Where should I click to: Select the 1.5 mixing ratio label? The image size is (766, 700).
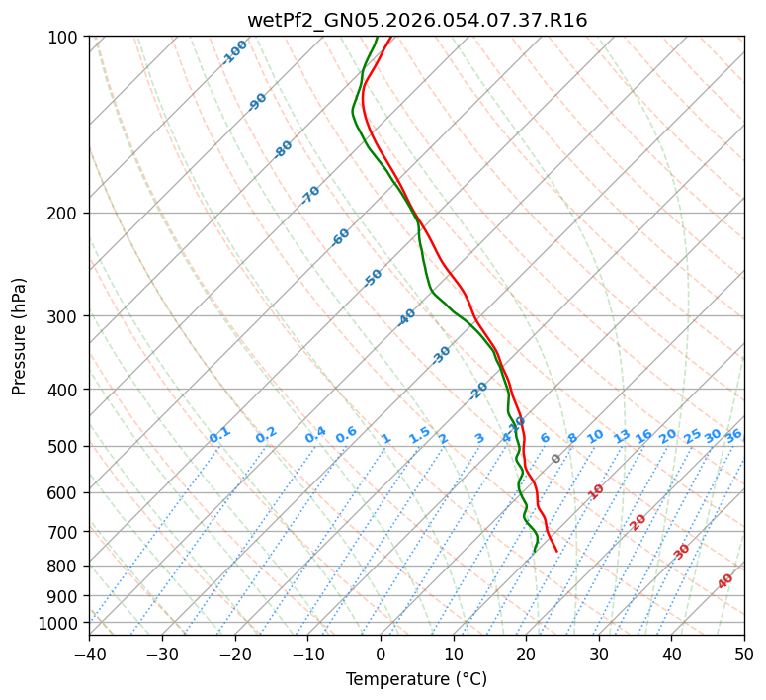419,435
